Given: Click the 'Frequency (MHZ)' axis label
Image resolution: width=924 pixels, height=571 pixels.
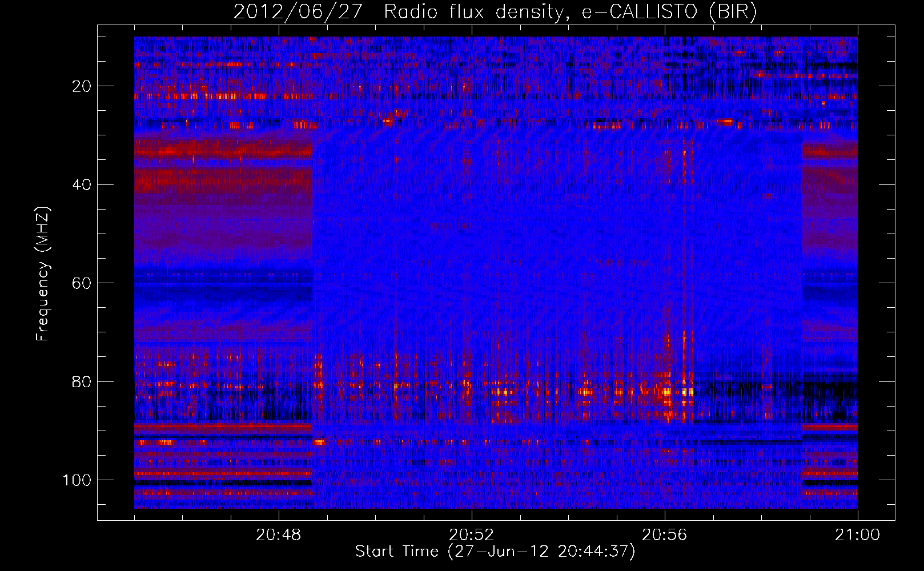Looking at the screenshot, I should click(x=43, y=274).
